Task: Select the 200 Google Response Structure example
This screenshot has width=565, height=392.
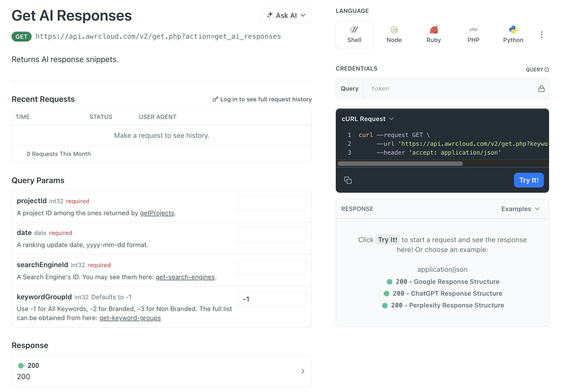Action: coord(448,281)
